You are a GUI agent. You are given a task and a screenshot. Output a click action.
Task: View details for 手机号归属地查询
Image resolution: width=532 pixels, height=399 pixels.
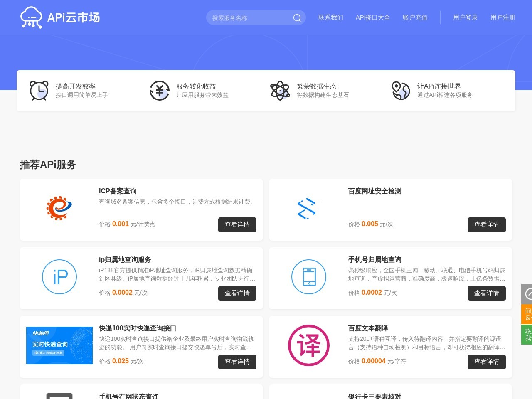point(487,293)
